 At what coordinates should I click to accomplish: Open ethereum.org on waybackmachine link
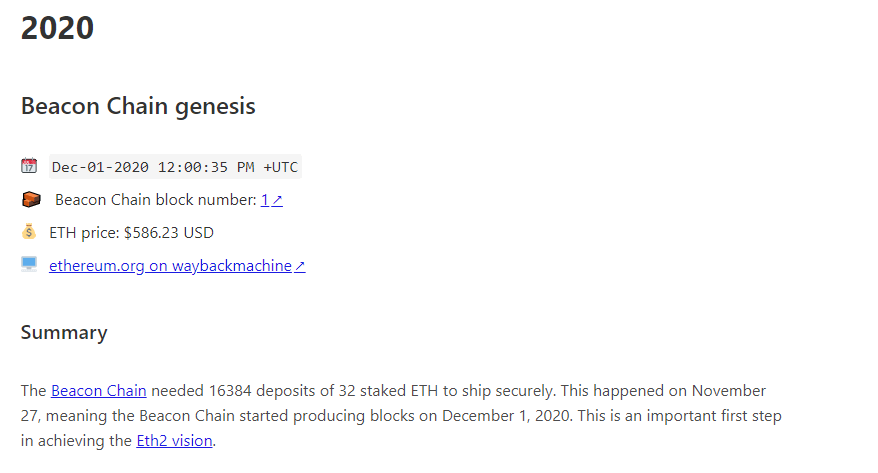170,266
